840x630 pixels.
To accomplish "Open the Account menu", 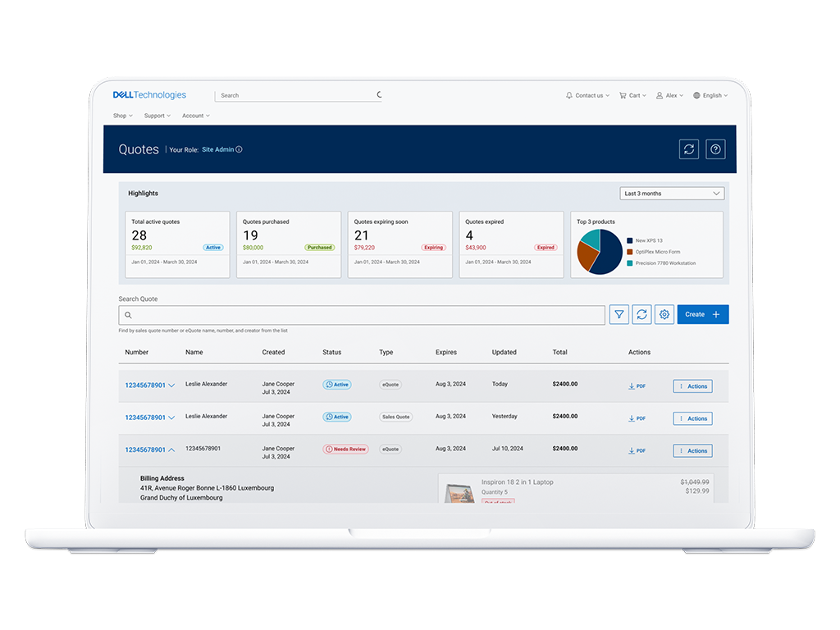I will (x=195, y=116).
